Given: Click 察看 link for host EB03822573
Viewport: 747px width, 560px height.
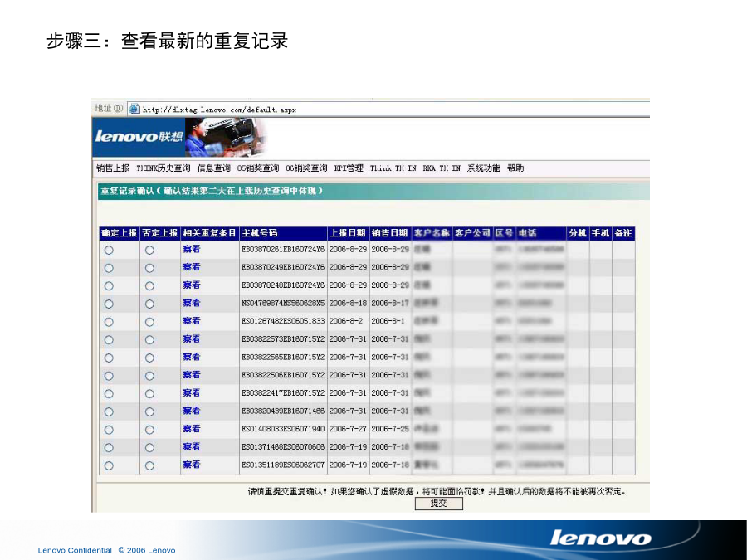Looking at the screenshot, I should point(192,339).
